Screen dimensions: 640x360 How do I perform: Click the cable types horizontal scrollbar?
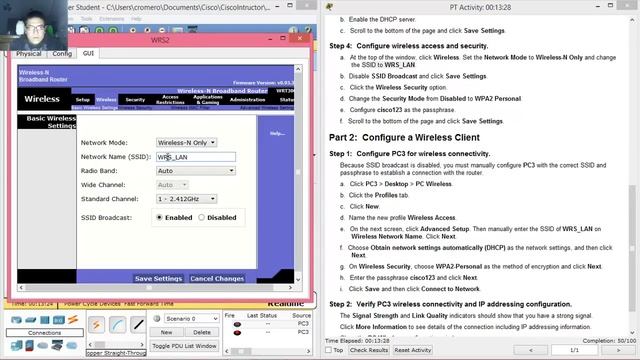click(116, 344)
